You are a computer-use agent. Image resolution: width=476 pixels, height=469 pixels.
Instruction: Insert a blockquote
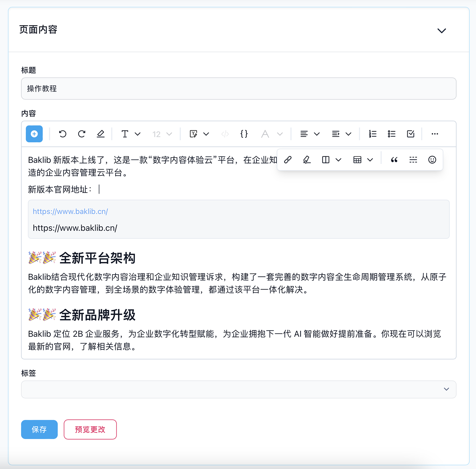[394, 160]
